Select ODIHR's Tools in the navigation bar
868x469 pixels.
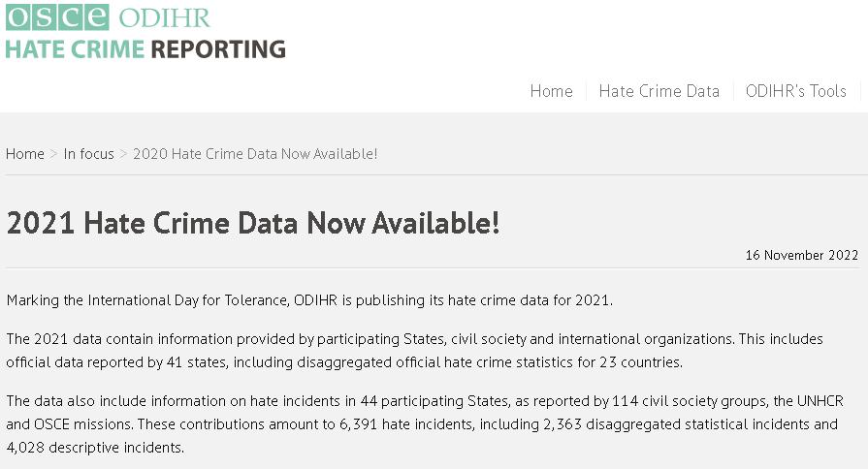[x=795, y=91]
